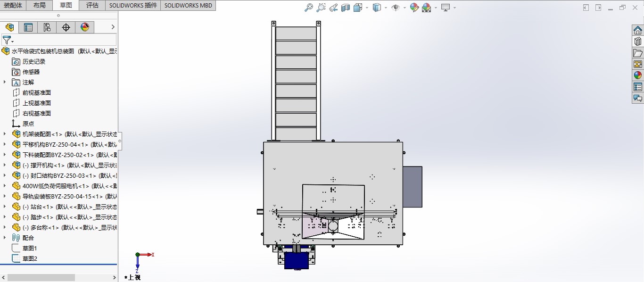Activate the Section View tool

(x=346, y=8)
